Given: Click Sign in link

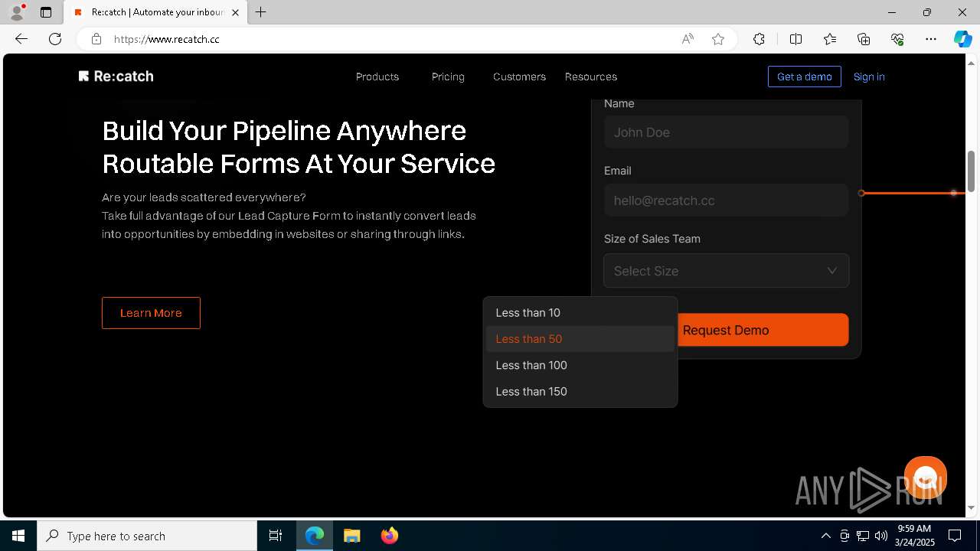Looking at the screenshot, I should (x=869, y=77).
